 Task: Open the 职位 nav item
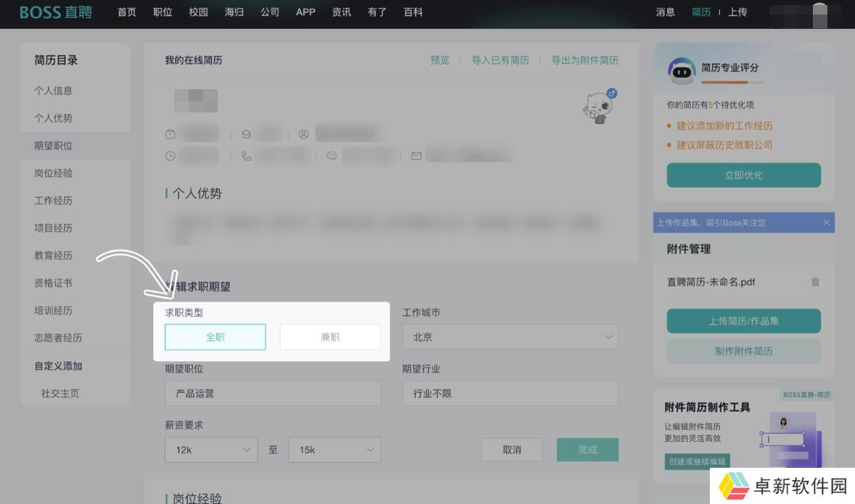point(163,12)
